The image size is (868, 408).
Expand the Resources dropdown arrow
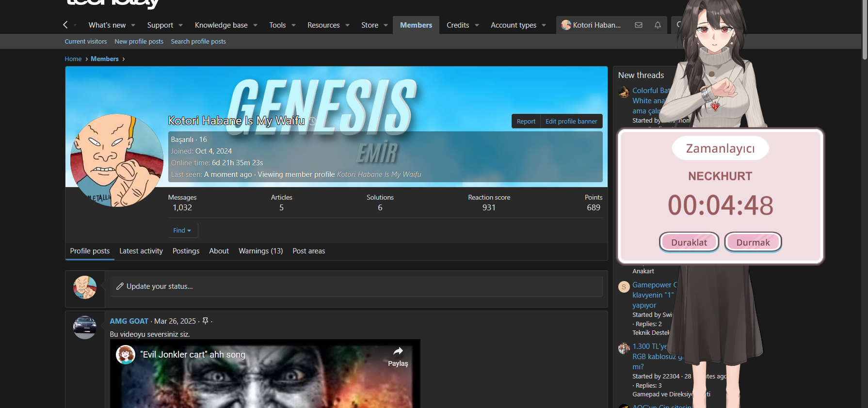pyautogui.click(x=347, y=25)
